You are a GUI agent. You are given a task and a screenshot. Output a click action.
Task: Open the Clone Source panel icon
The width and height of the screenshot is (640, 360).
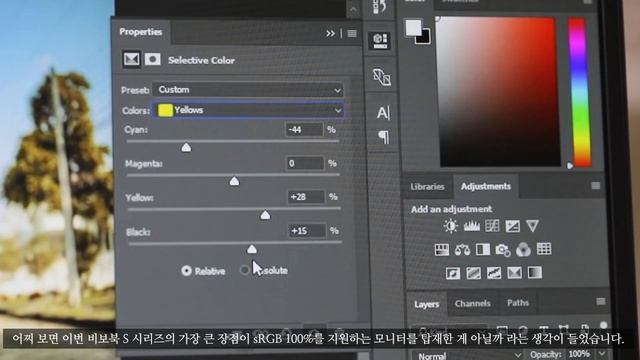tap(382, 77)
